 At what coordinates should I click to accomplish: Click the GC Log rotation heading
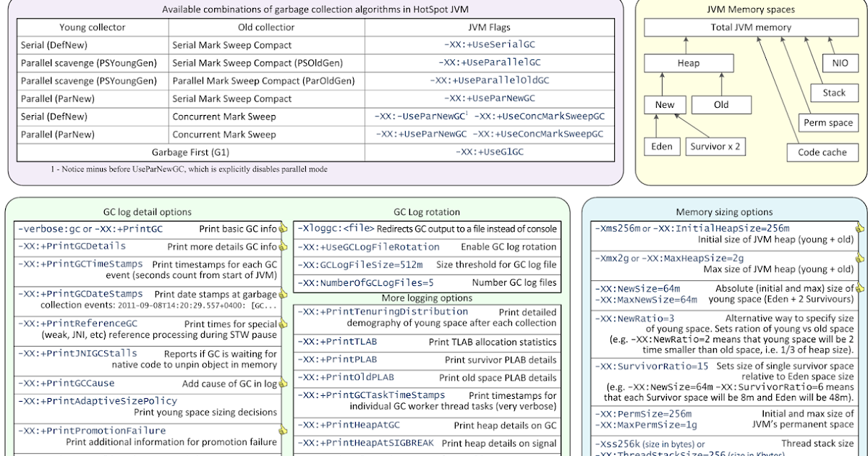426,212
